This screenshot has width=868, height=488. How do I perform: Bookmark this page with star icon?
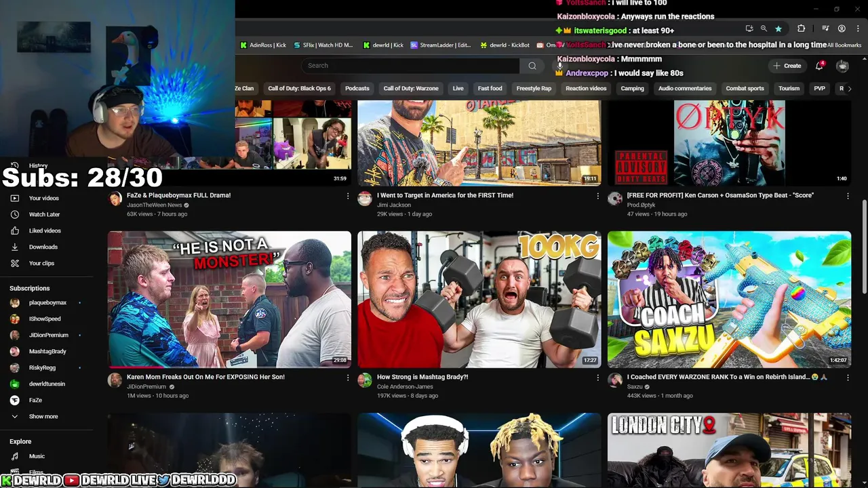pyautogui.click(x=778, y=28)
